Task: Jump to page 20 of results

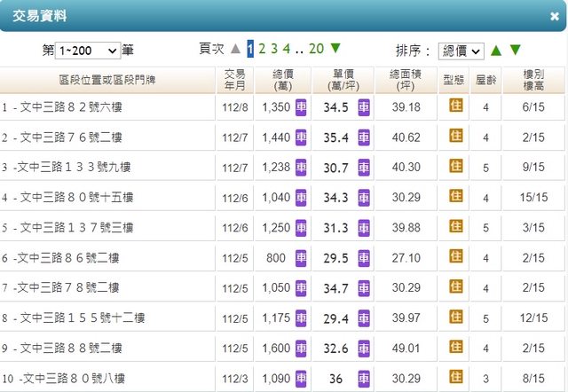Action: tap(317, 50)
